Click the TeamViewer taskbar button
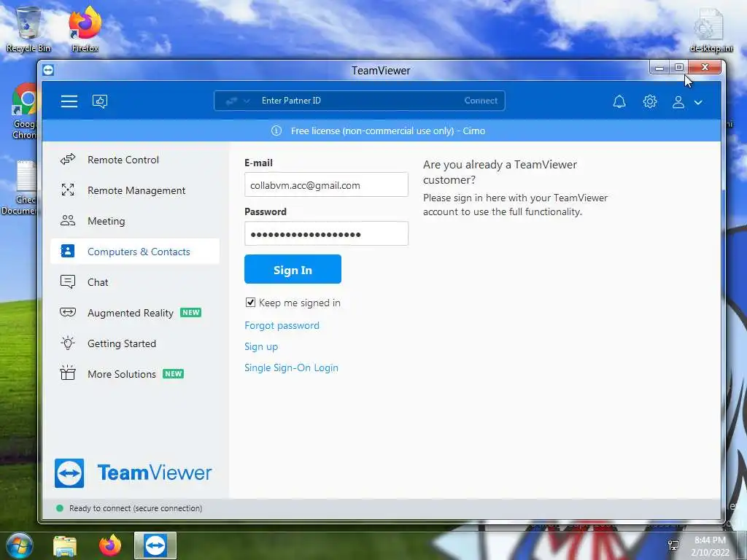Viewport: 747px width, 560px height. click(155, 545)
